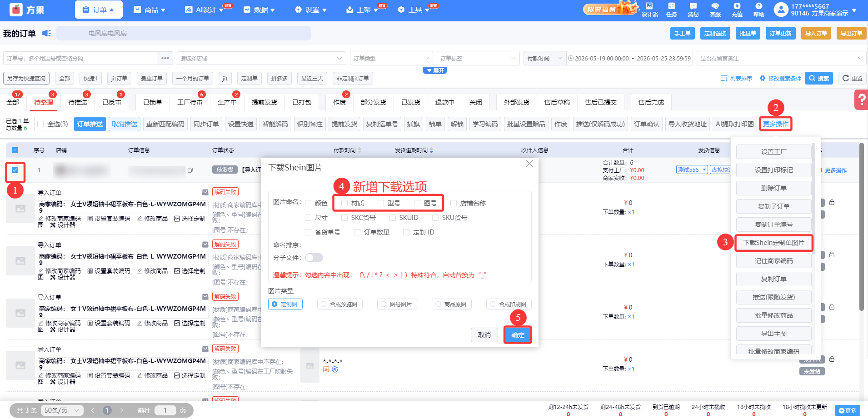Click 修改搜索条件 gear link

[780, 78]
